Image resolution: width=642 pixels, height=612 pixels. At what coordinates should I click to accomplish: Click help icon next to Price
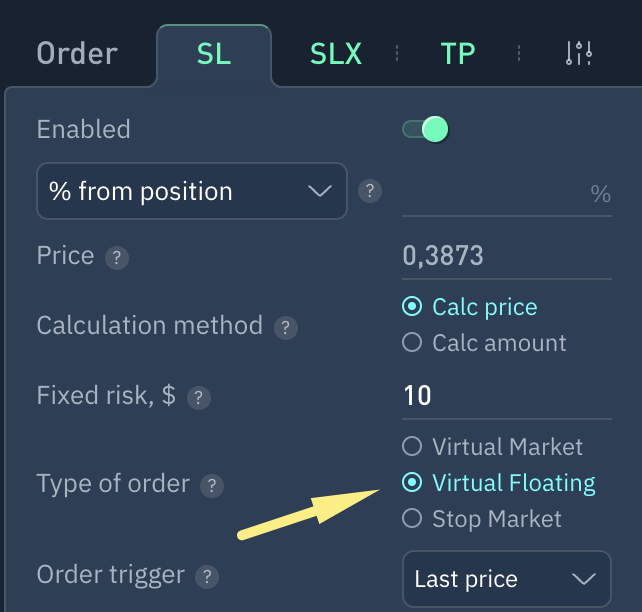(x=117, y=258)
